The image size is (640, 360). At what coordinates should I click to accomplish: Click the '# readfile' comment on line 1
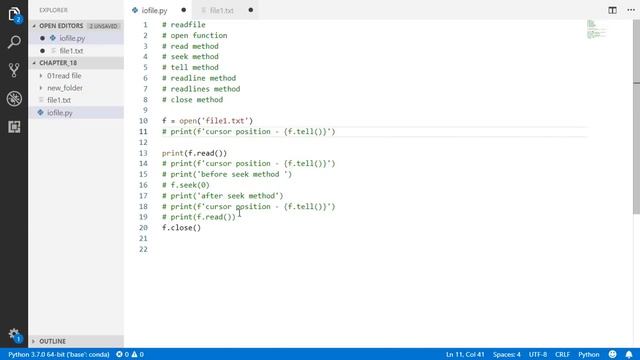point(184,24)
